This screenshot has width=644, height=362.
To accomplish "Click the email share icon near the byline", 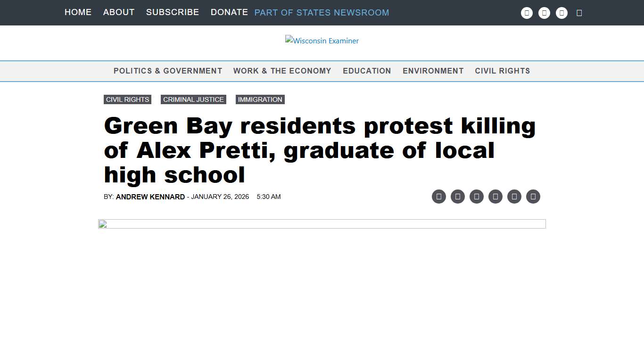I will (514, 197).
